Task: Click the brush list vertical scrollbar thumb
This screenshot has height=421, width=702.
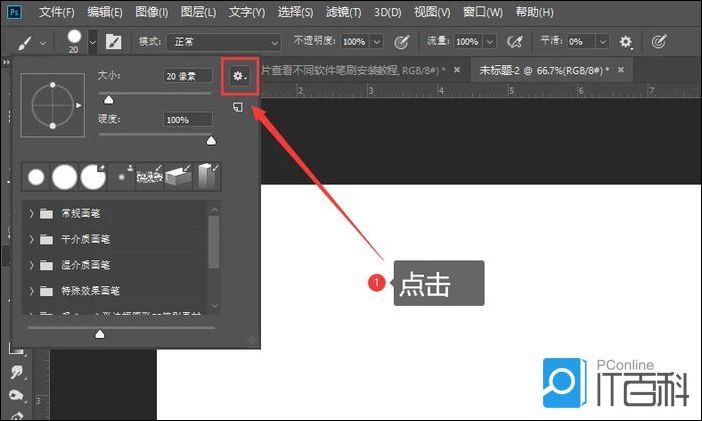Action: coord(214,242)
